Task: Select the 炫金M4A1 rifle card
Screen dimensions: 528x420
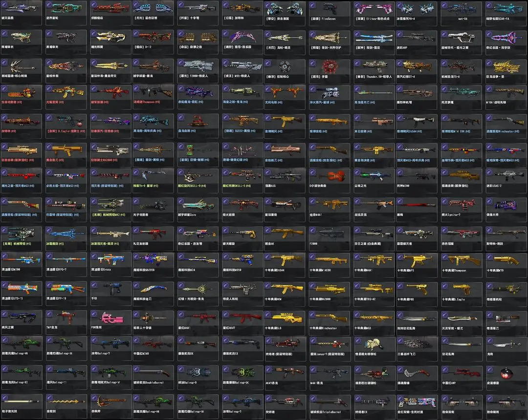Action: 330,209
